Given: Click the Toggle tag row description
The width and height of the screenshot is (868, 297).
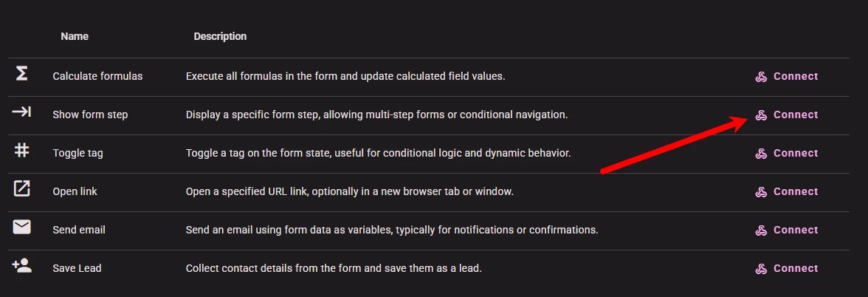Looking at the screenshot, I should [378, 153].
